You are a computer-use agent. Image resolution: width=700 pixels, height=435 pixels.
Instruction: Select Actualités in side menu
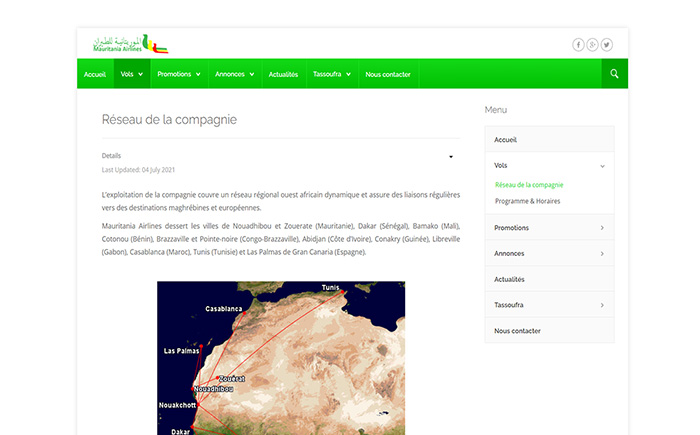550,279
